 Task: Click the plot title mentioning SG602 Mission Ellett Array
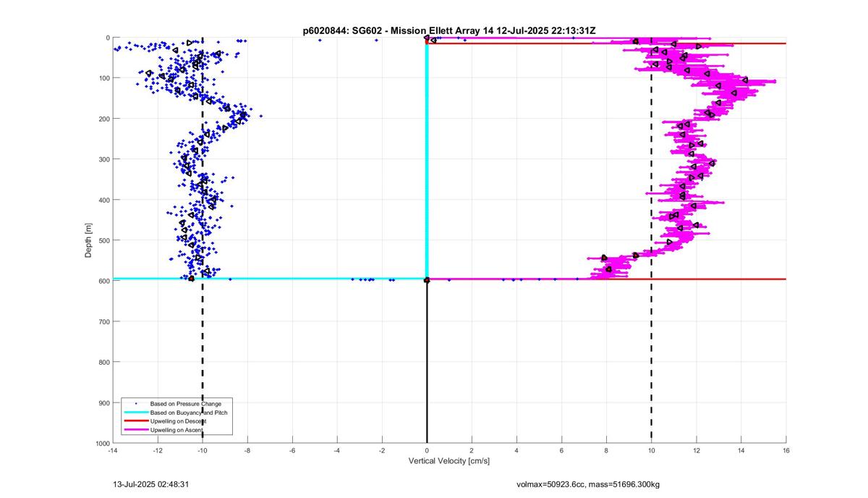(x=449, y=30)
